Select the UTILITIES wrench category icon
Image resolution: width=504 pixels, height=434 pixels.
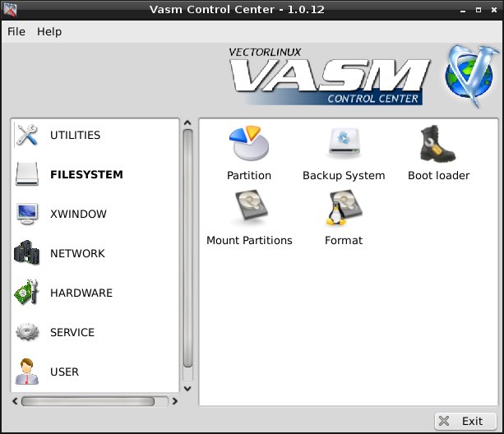[27, 136]
